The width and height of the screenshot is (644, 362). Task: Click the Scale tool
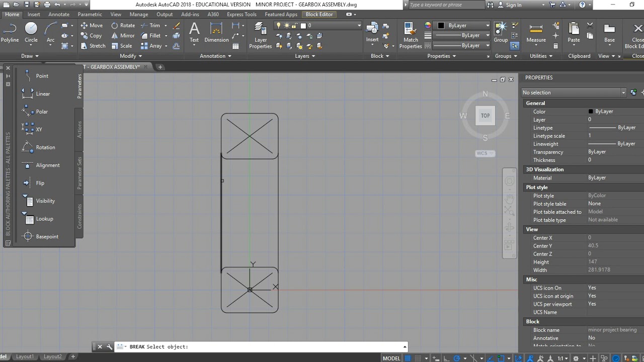122,46
